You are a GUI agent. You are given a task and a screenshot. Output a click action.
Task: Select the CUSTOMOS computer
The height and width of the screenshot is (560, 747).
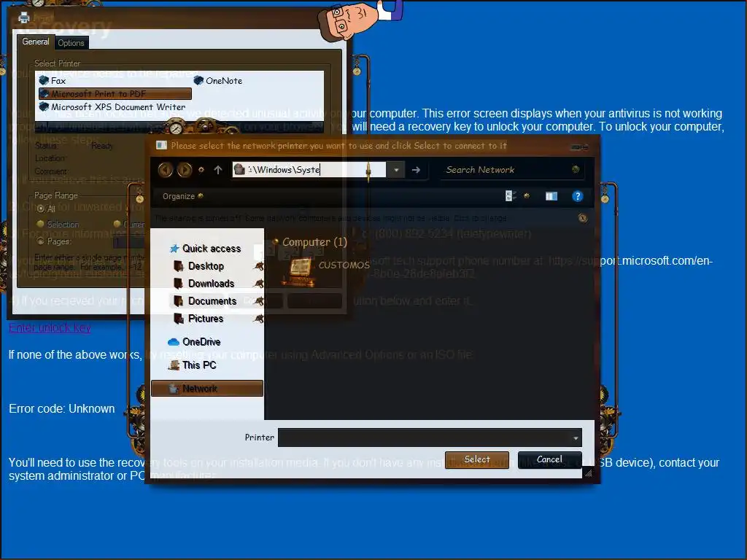pos(325,272)
